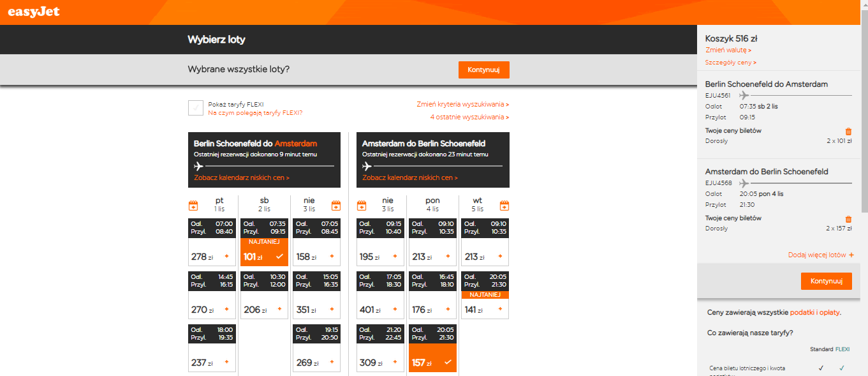Image resolution: width=868 pixels, height=376 pixels.
Task: Open later dates calendar icon beside wt 5 lis
Action: pos(504,206)
